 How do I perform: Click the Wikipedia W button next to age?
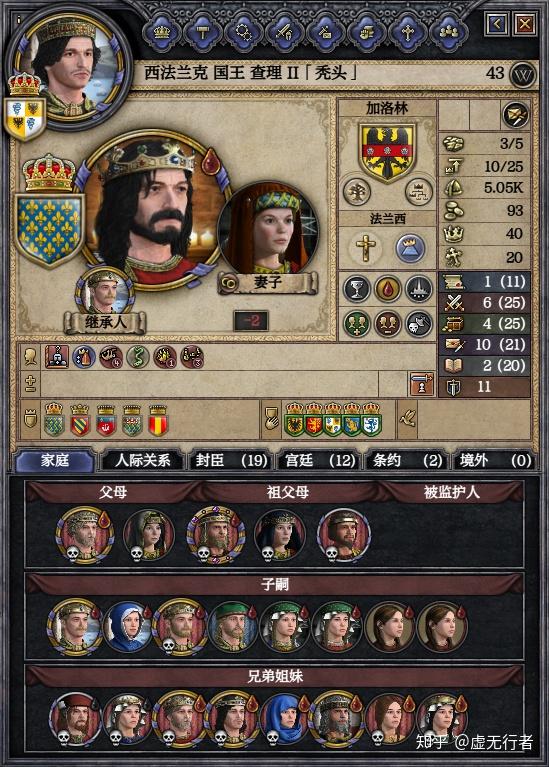click(x=523, y=75)
